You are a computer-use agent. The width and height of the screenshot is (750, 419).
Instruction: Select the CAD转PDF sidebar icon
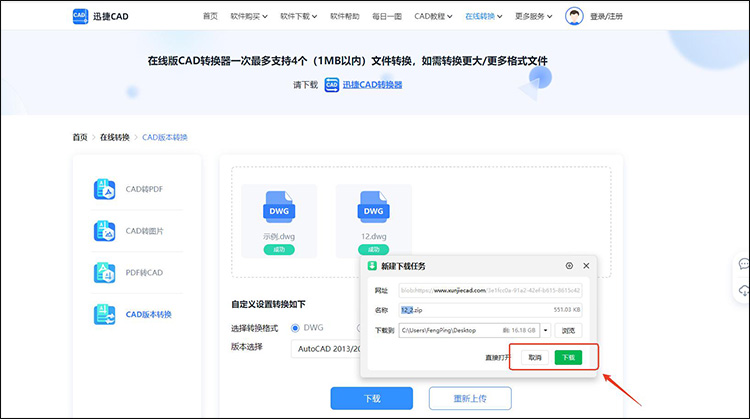point(104,189)
